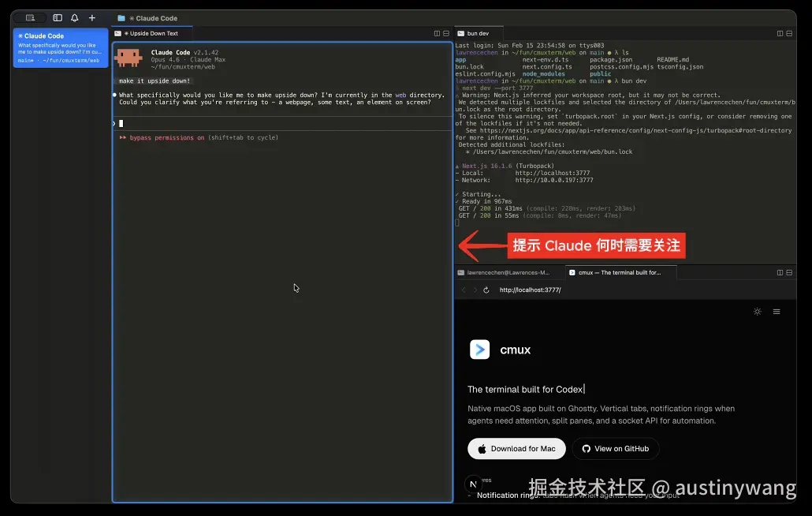The height and width of the screenshot is (516, 812).
Task: Split bun dev pane vertically
Action: pyautogui.click(x=780, y=34)
